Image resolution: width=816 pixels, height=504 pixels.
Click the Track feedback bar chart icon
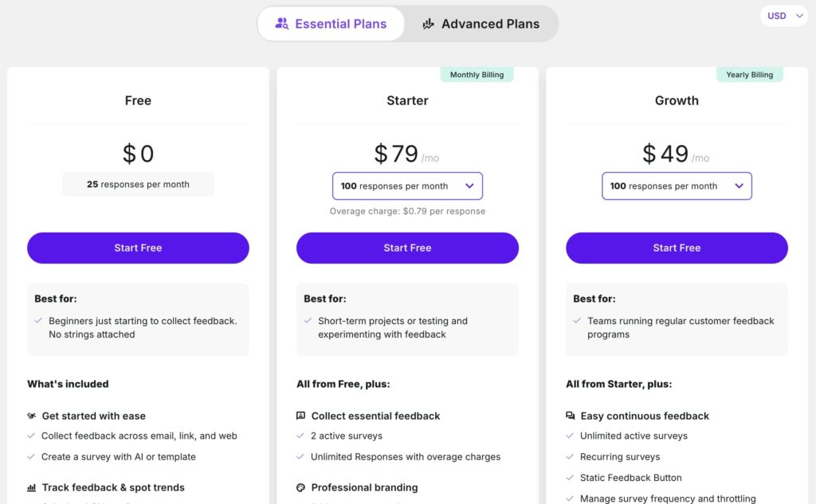(x=32, y=487)
